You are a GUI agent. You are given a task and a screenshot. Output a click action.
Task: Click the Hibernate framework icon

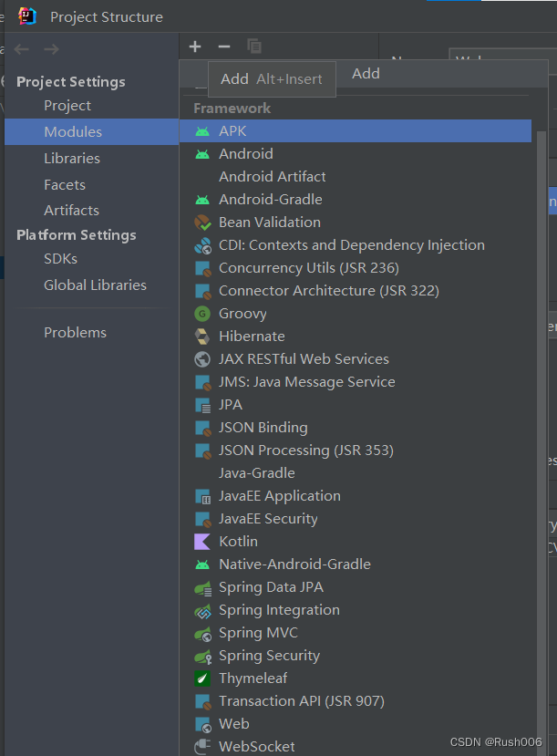pyautogui.click(x=202, y=337)
